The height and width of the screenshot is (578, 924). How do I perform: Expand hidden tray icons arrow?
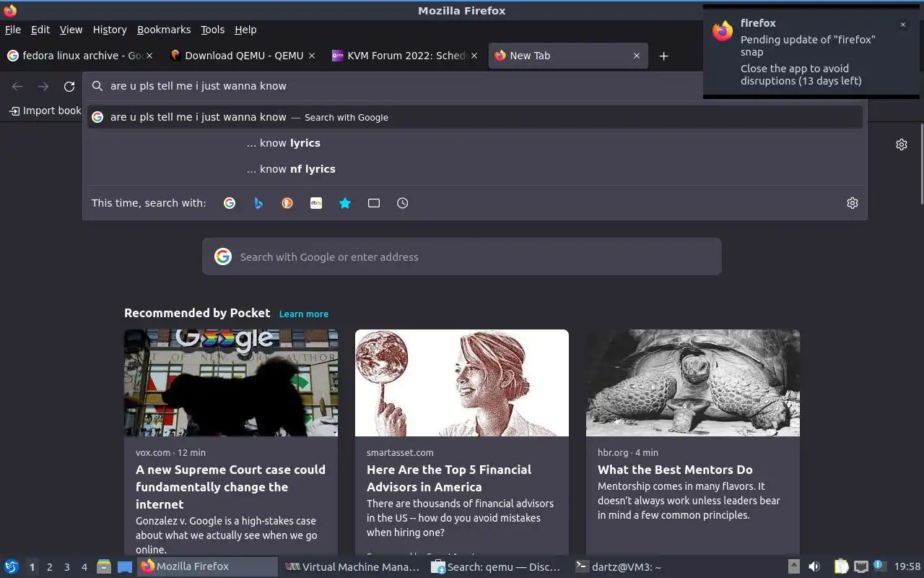[x=793, y=566]
